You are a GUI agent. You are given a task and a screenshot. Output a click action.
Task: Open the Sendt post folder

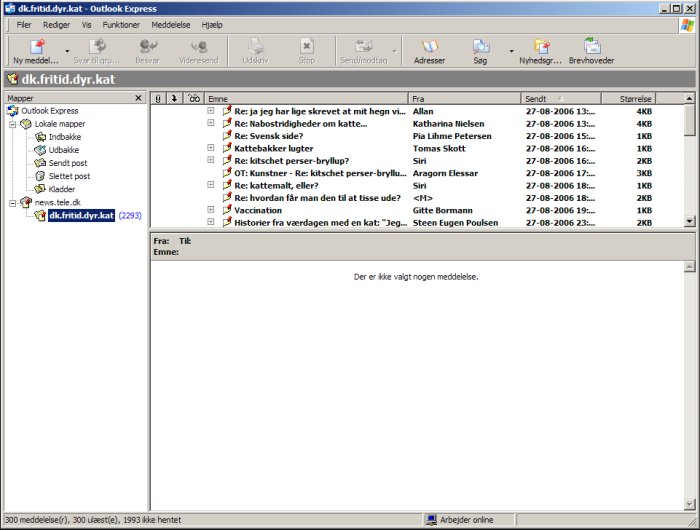[67, 163]
